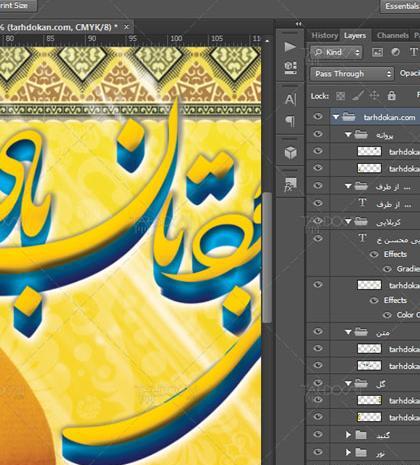Click the folder icon of tarhdokan.com group
The height and width of the screenshot is (465, 420).
(x=349, y=117)
